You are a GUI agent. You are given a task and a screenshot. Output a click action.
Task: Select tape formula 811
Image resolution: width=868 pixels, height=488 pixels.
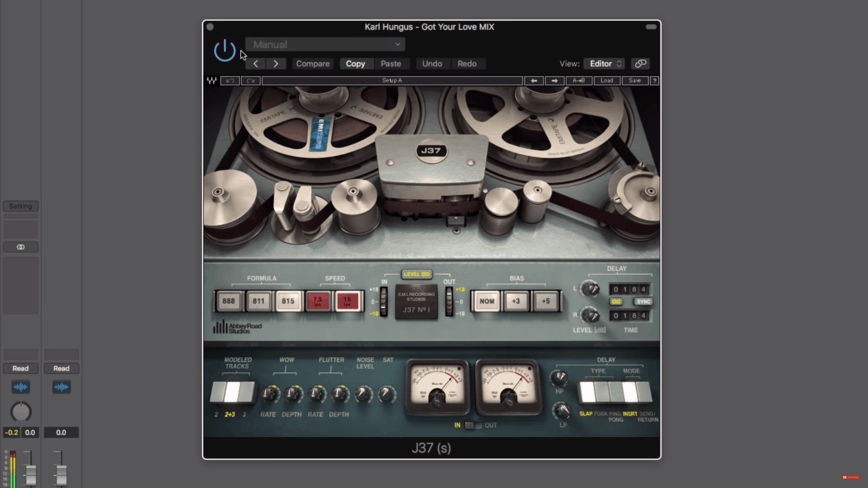(x=258, y=301)
